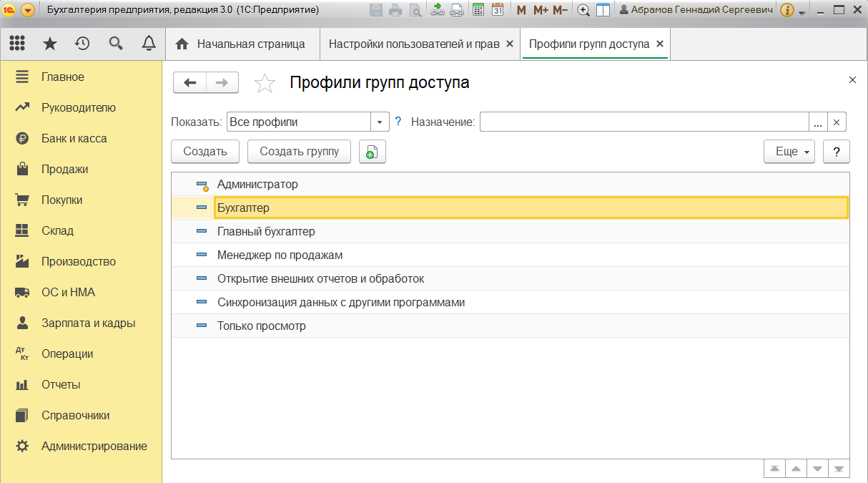Open the calendar icon in title bar

pos(498,10)
